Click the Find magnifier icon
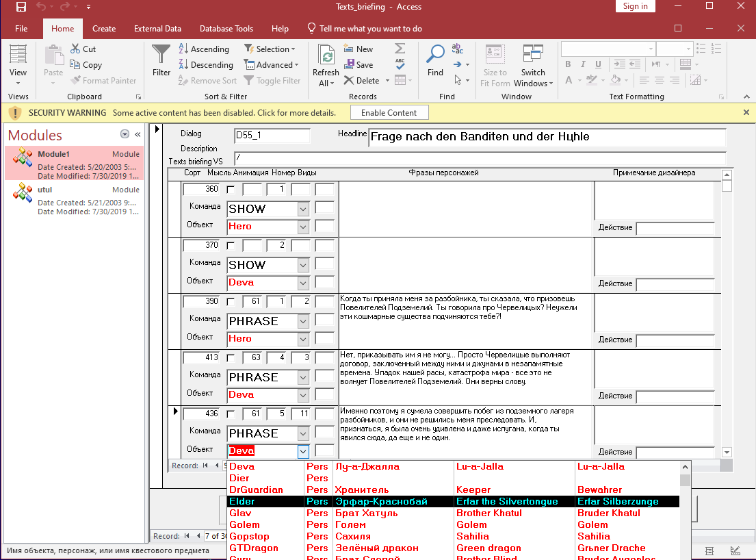 click(x=435, y=55)
